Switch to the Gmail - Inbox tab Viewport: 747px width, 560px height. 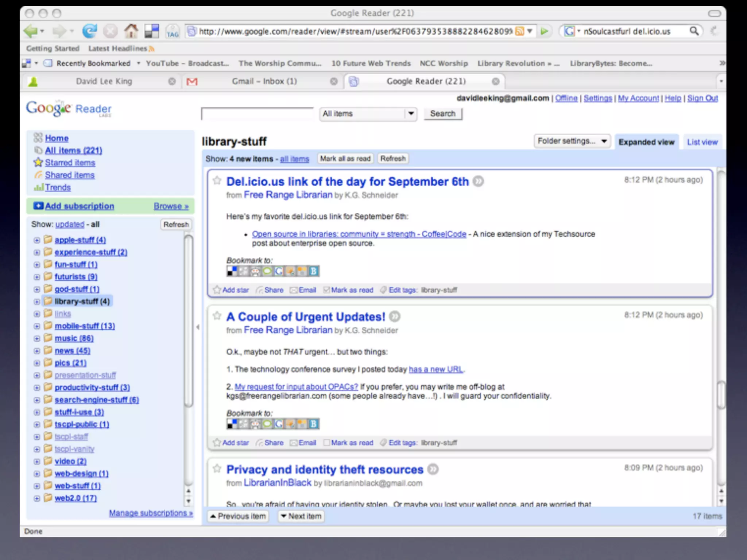264,81
